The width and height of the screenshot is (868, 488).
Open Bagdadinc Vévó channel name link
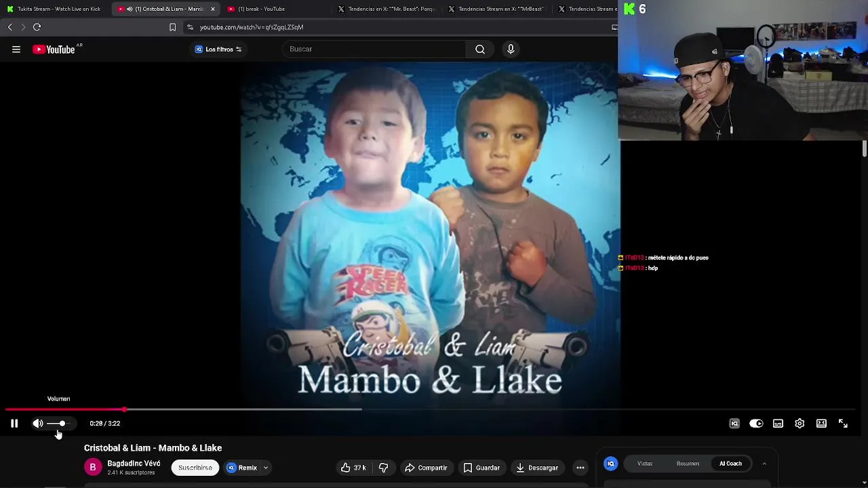click(134, 464)
